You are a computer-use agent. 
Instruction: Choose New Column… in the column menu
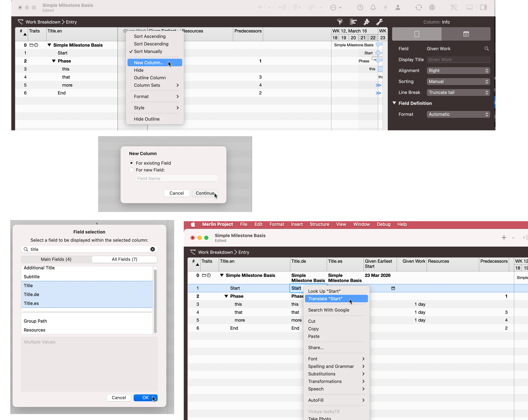(155, 63)
